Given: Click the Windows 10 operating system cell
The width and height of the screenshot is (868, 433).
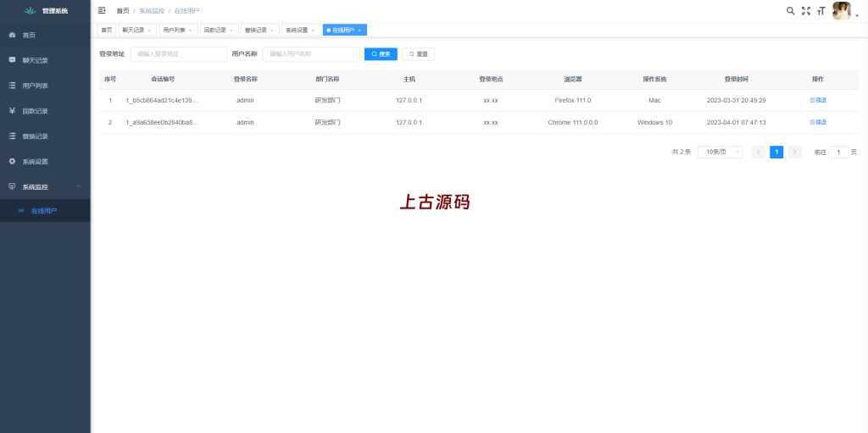Looking at the screenshot, I should pos(655,122).
